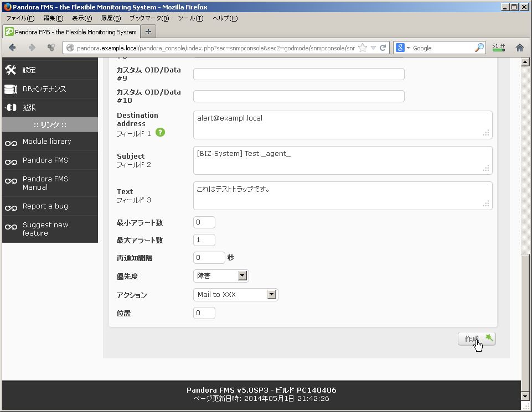Click the browser address bar

pos(215,48)
